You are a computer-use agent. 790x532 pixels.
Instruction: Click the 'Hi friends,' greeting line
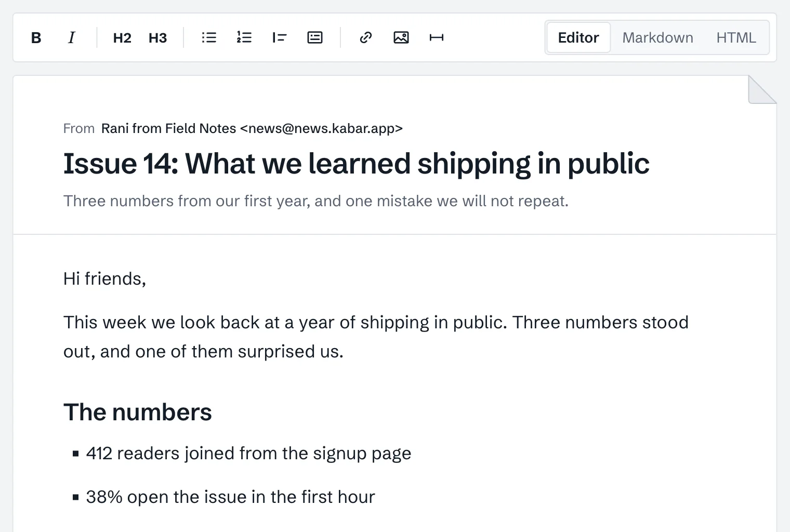[105, 279]
